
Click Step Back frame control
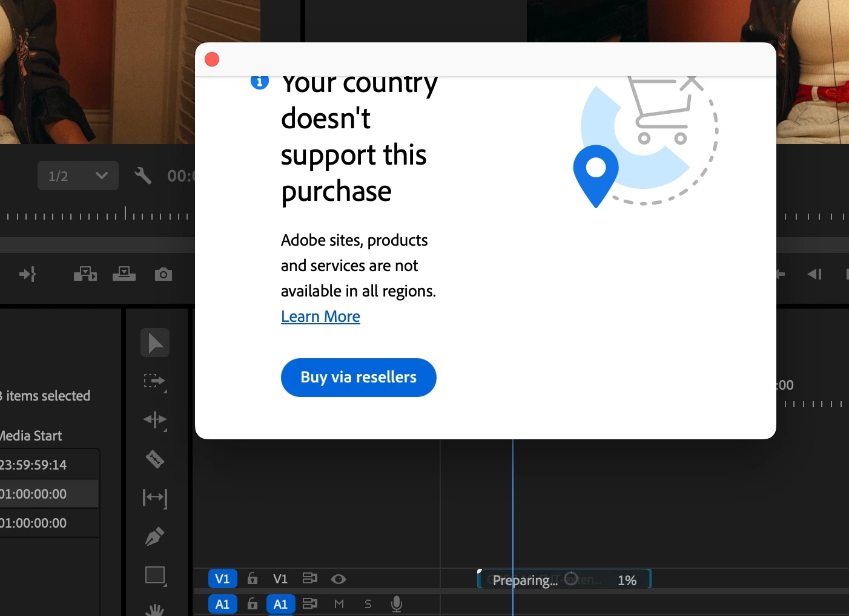tap(814, 275)
